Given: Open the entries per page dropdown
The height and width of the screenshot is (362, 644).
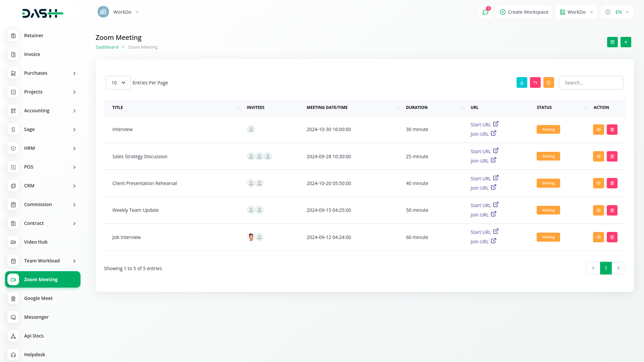Looking at the screenshot, I should (118, 83).
